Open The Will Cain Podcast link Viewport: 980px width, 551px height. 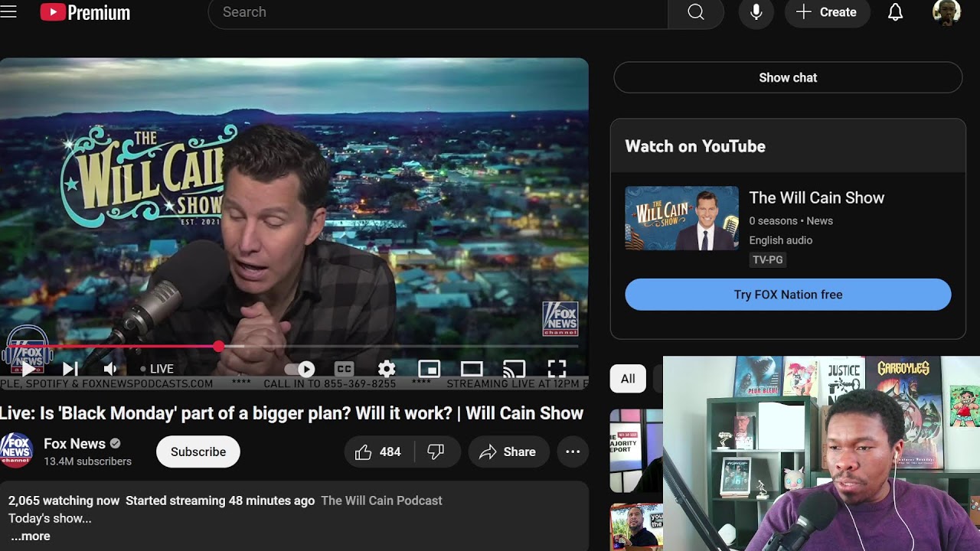pyautogui.click(x=381, y=500)
